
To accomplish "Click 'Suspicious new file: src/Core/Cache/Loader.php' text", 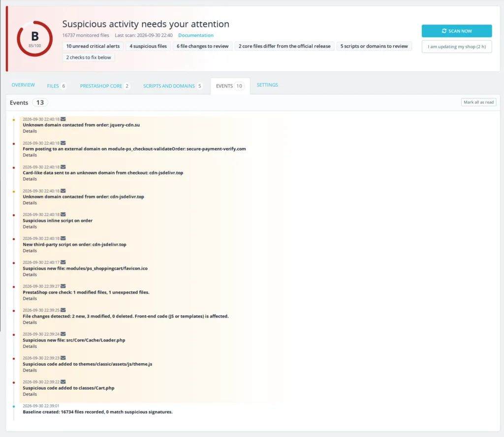I will pyautogui.click(x=74, y=340).
